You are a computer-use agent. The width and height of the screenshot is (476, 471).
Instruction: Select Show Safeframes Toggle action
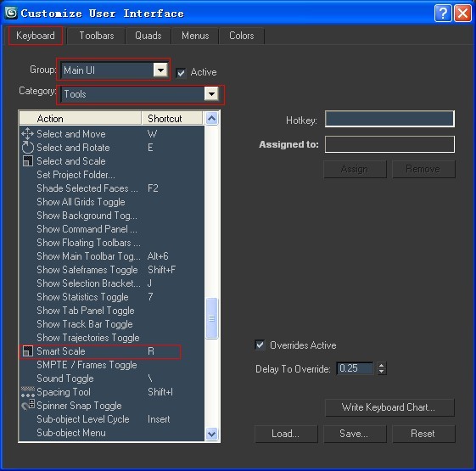(x=112, y=270)
